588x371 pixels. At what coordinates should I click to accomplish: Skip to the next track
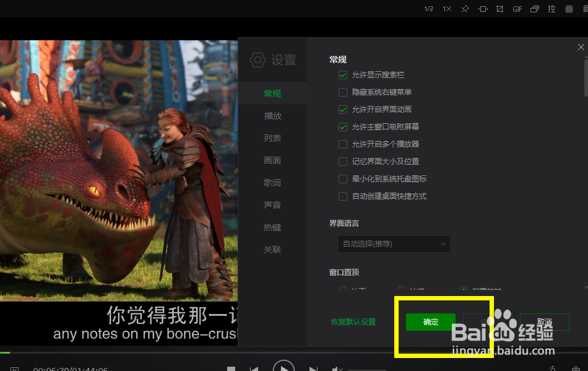313,369
